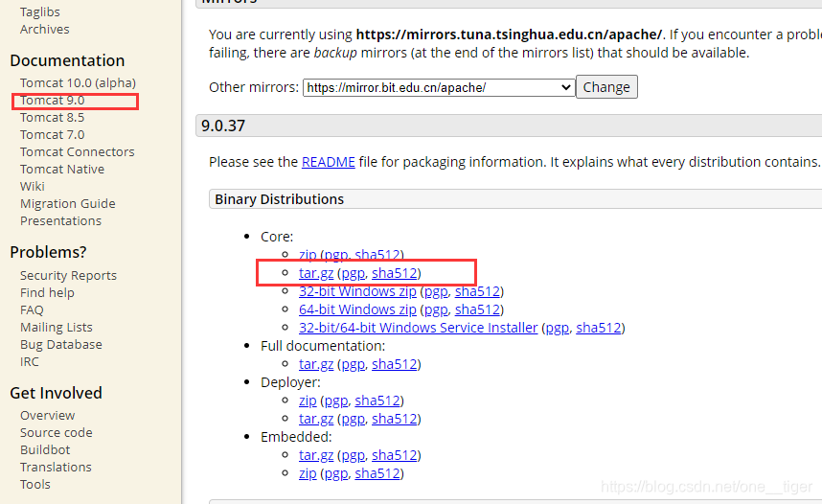Click the Documentation sidebar heading
Image resolution: width=822 pixels, height=504 pixels.
[67, 60]
